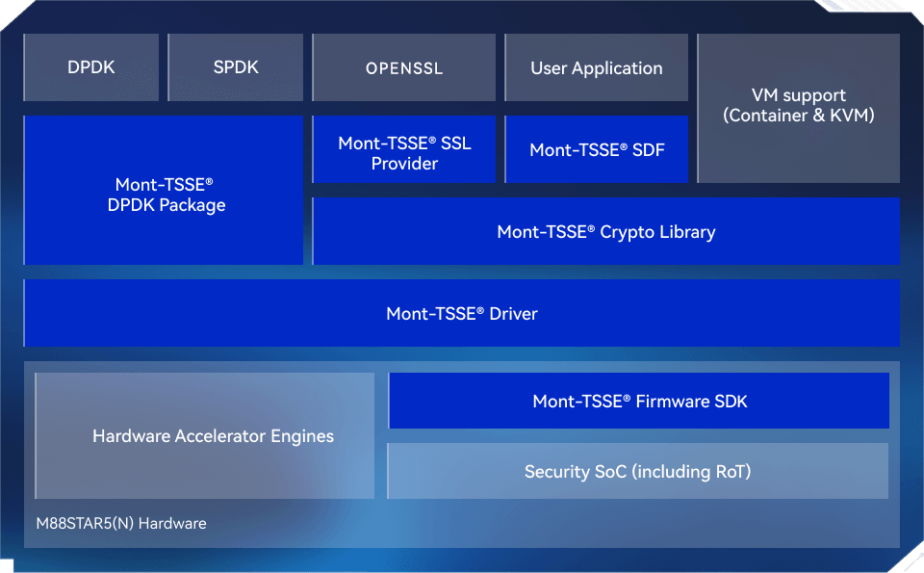Click VM support (Container & KVM) block

(x=799, y=108)
